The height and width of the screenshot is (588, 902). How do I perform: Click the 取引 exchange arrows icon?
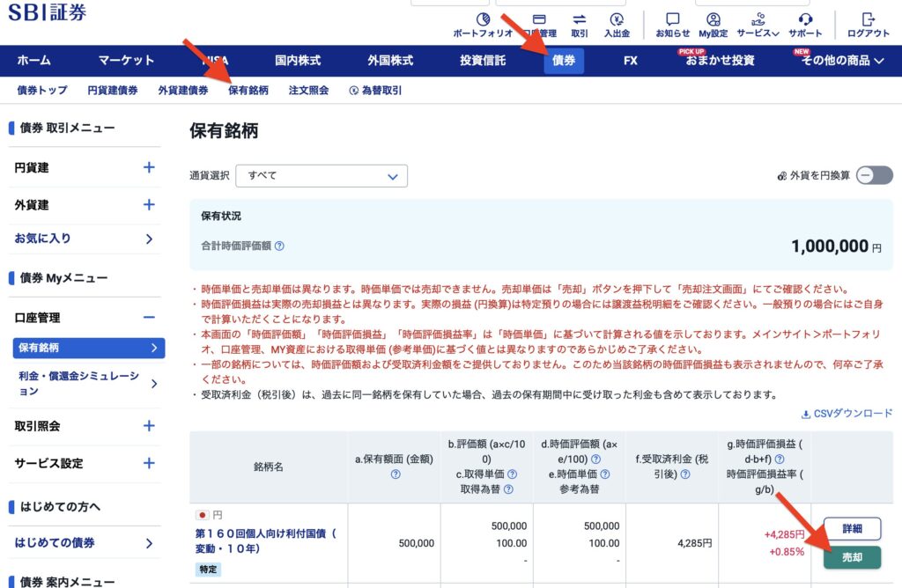(x=579, y=20)
